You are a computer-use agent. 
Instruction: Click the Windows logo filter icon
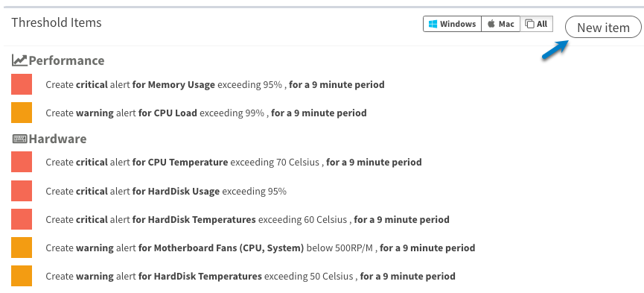click(x=433, y=24)
